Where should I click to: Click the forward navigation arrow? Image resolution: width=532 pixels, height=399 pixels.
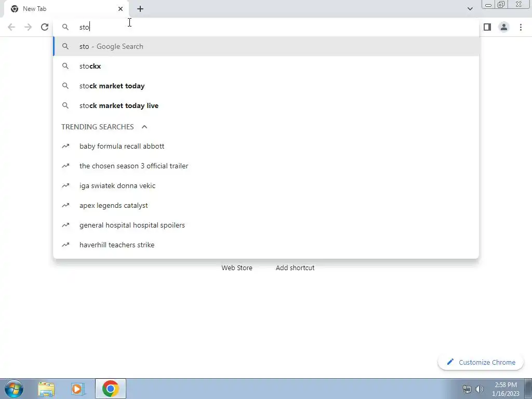28,27
